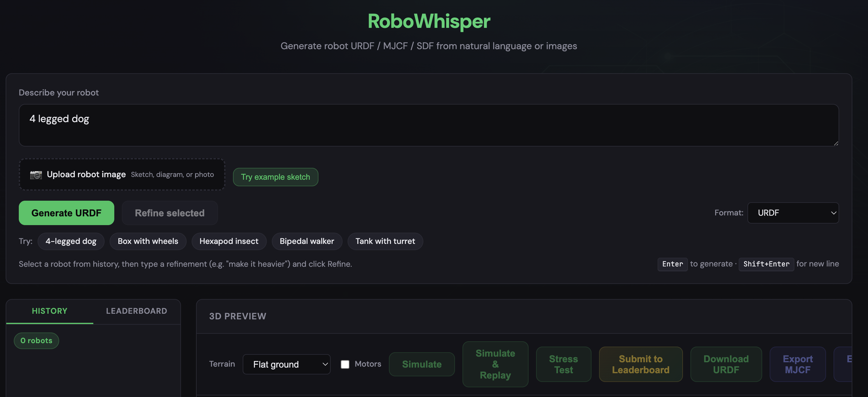Click Try example sketch
Screen dimensions: 868x397
[275, 177]
